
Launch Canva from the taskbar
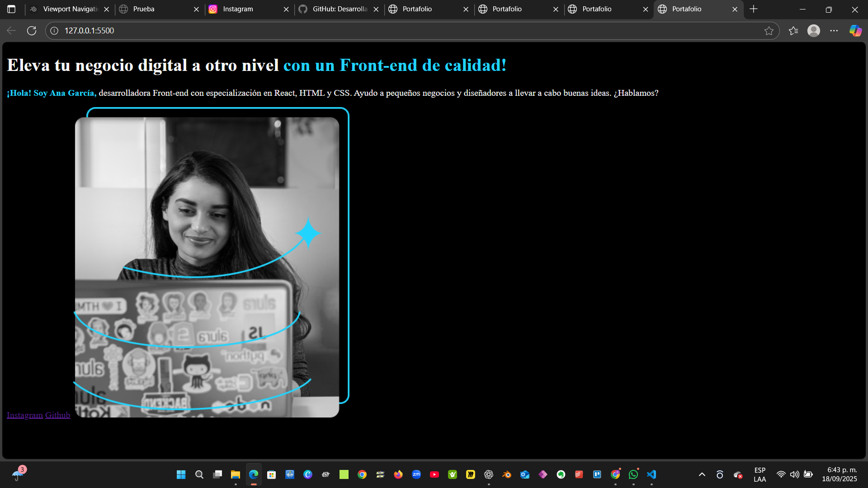[x=308, y=474]
